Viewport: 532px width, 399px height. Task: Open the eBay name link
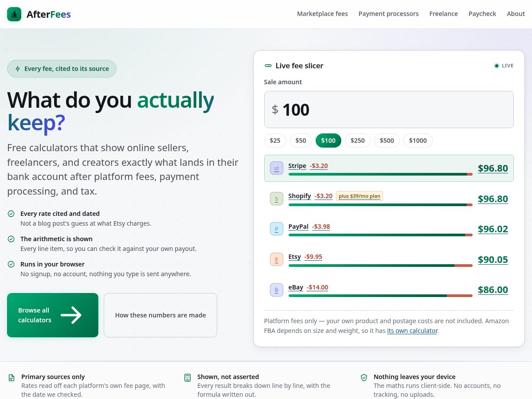296,287
